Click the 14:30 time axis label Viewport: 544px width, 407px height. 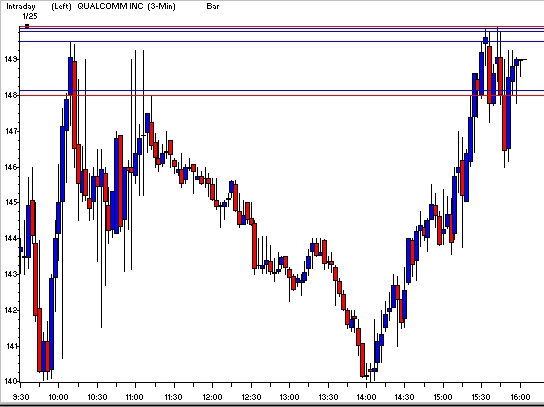pos(405,397)
